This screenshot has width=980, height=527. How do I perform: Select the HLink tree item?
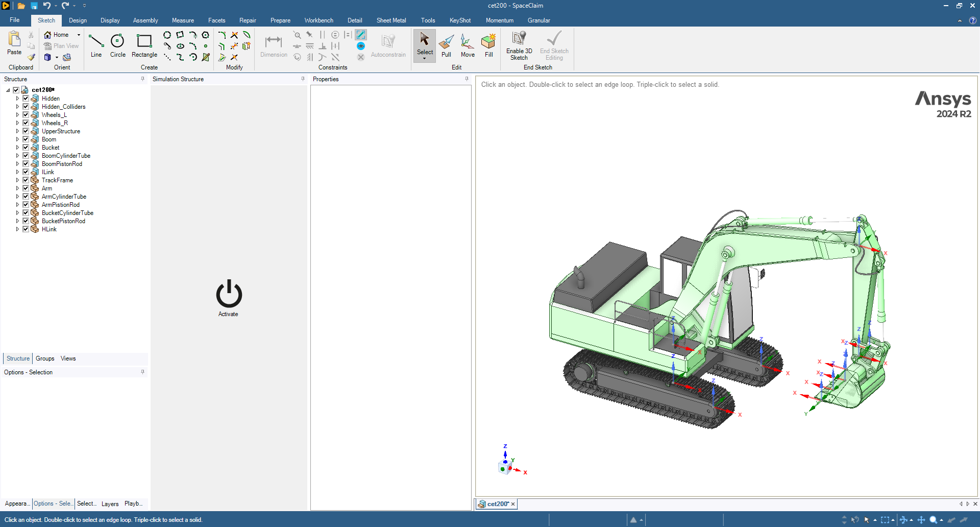click(49, 229)
